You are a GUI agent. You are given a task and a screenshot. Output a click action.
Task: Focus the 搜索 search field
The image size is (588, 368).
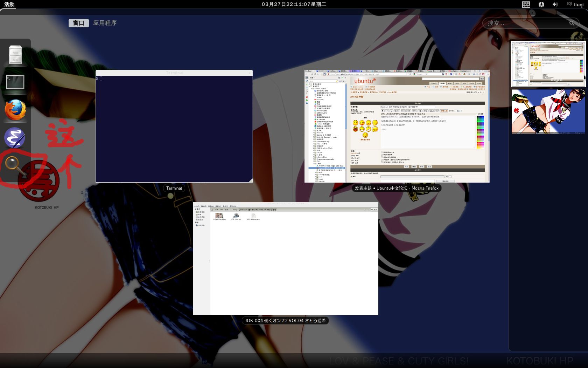click(530, 23)
